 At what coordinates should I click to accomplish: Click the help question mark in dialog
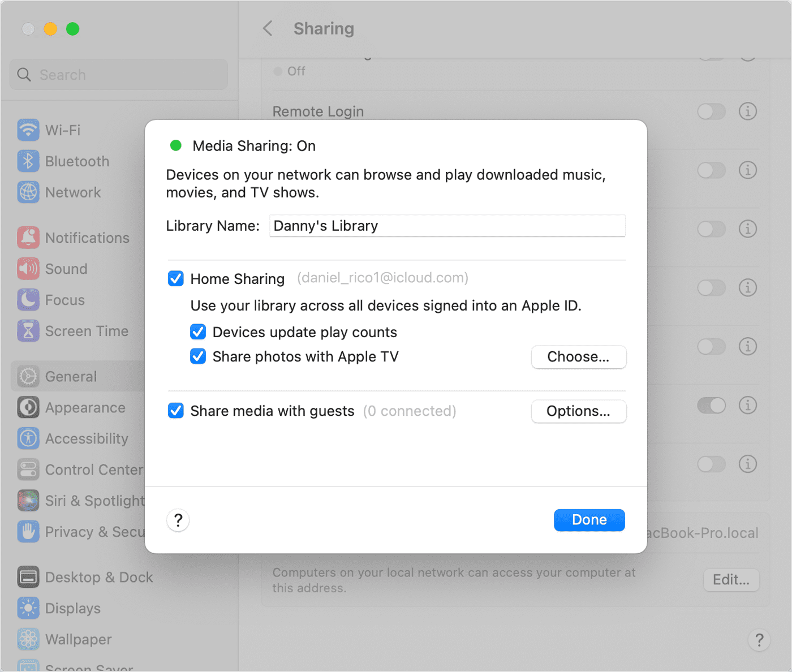coord(178,520)
